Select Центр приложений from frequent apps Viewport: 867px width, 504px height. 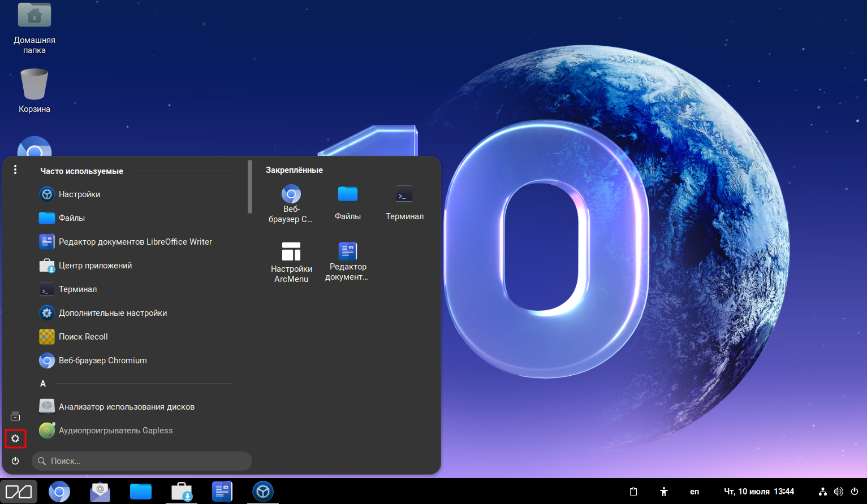[95, 266]
